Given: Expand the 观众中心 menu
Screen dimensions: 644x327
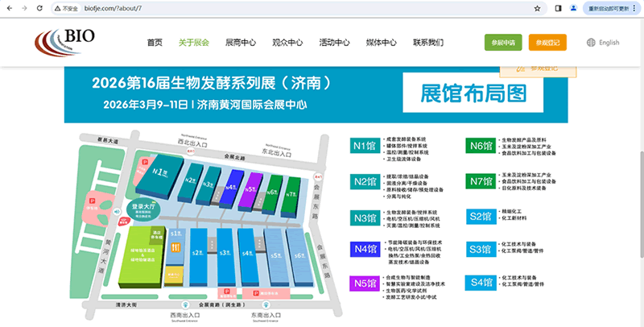Looking at the screenshot, I should tap(287, 43).
